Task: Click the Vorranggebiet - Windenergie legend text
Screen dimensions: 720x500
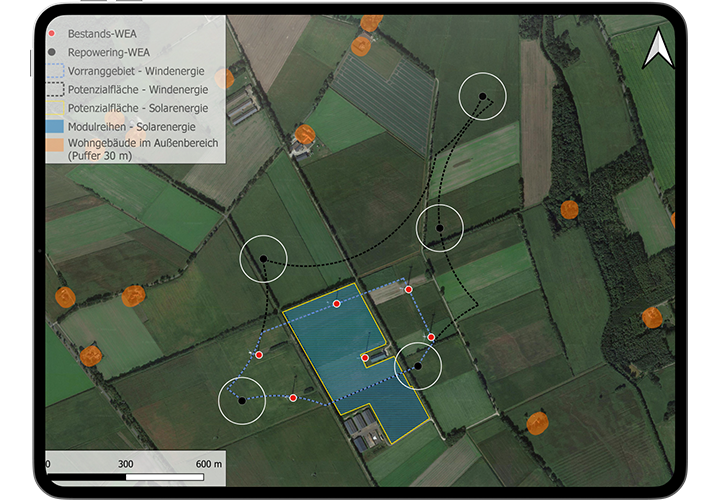Action: 138,71
